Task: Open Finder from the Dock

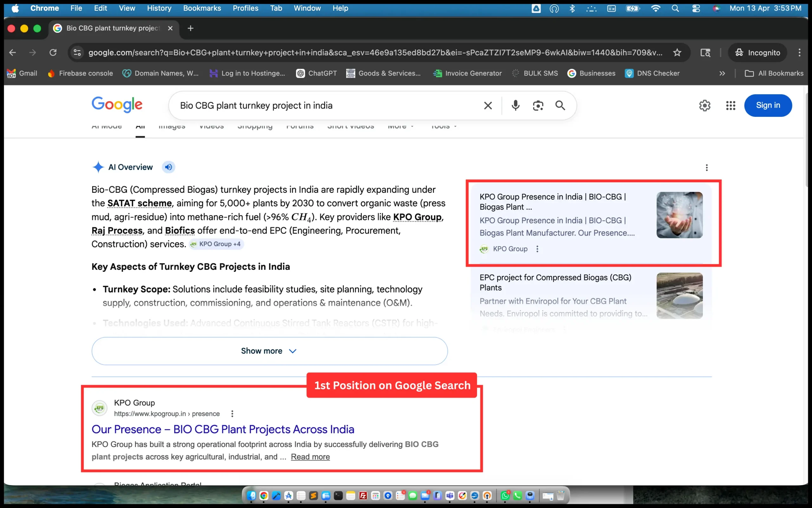Action: [251, 496]
